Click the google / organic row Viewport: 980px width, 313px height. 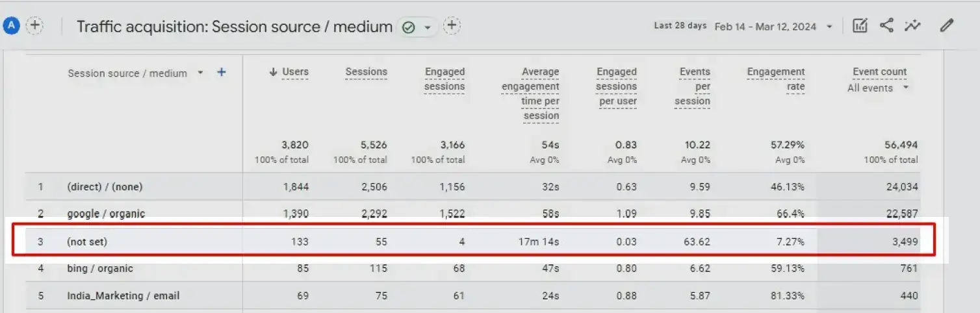click(x=473, y=214)
